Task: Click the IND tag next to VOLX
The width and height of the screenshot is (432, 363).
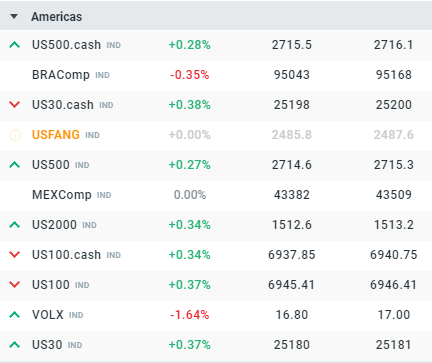Action: coord(76,315)
